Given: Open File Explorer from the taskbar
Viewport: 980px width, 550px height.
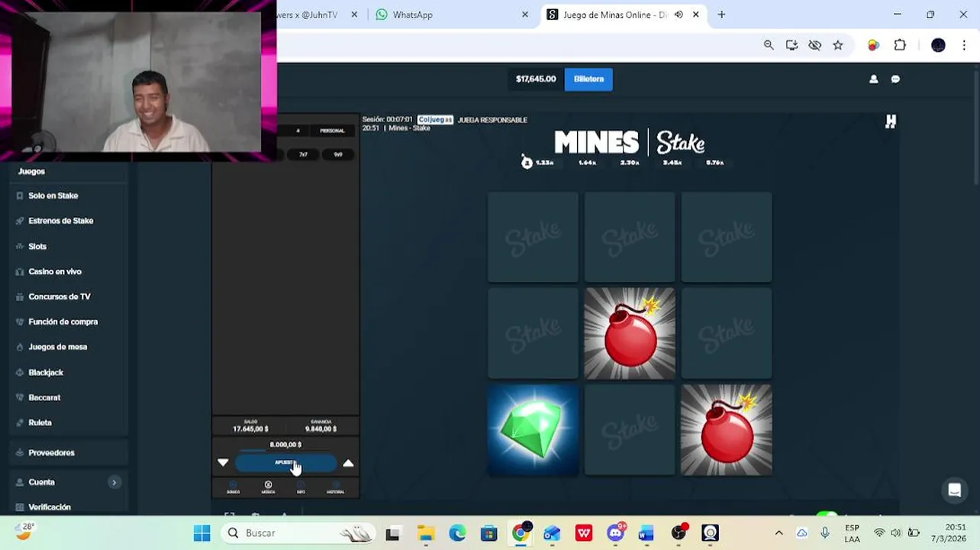Looking at the screenshot, I should pos(425,533).
